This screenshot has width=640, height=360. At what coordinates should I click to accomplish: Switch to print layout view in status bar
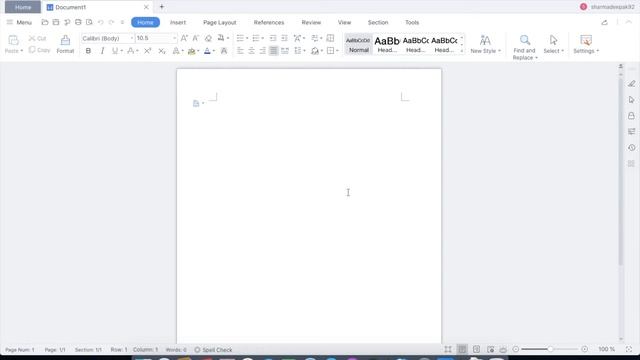(462, 349)
